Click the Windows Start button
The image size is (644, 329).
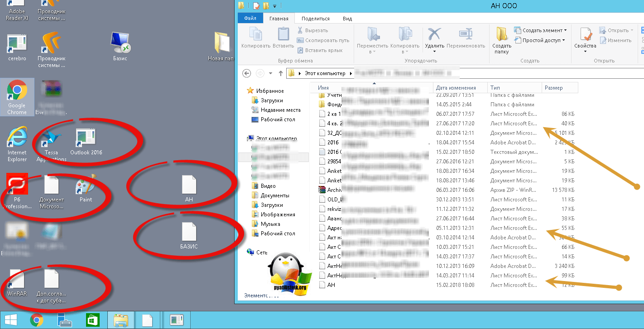tap(11, 320)
